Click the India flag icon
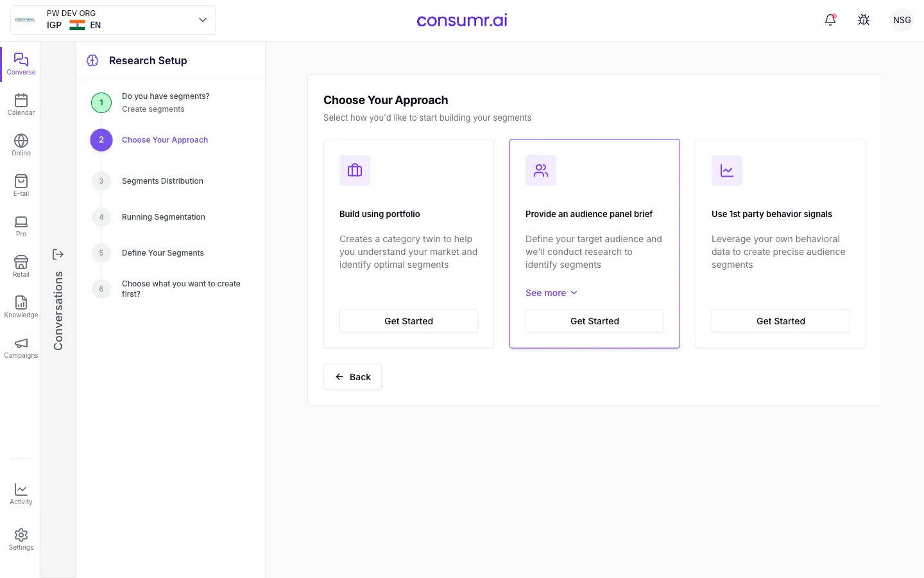924x578 pixels. pos(77,25)
